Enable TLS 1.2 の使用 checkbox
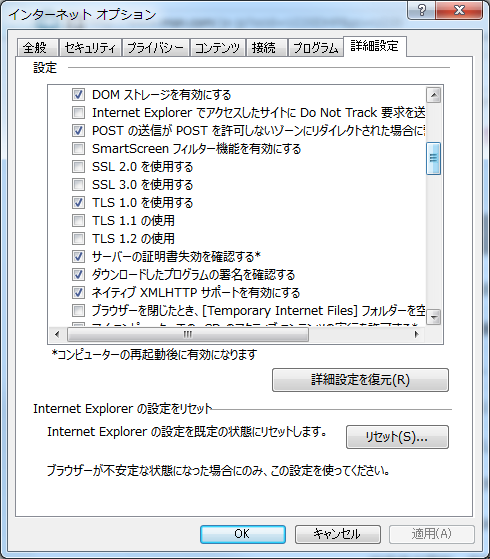Viewport: 490px width, 559px height. point(78,239)
